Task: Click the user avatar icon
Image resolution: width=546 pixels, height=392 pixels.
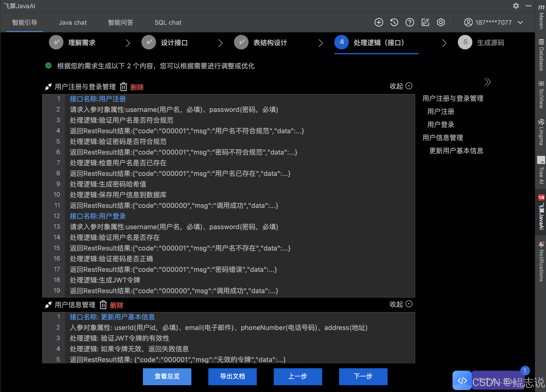Action: [468, 22]
